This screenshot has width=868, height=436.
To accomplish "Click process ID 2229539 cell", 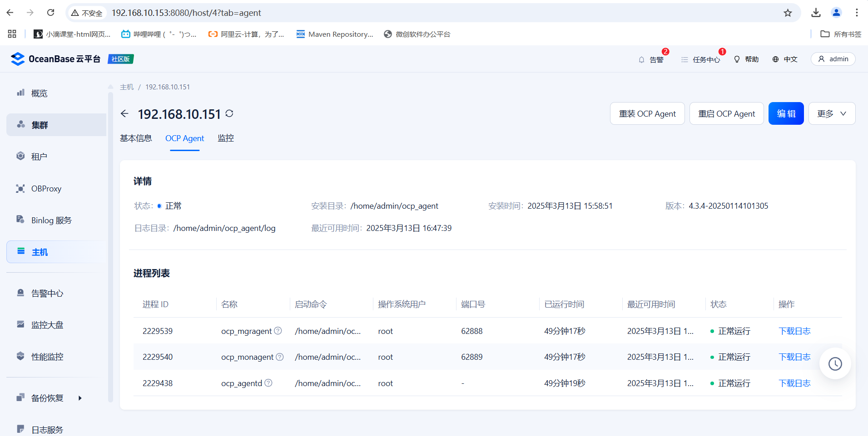I will coord(158,331).
